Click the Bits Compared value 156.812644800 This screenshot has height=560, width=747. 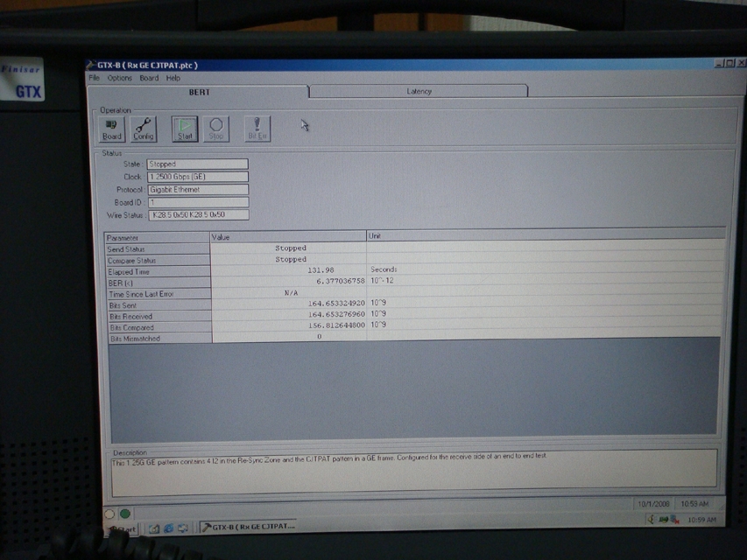click(x=336, y=325)
